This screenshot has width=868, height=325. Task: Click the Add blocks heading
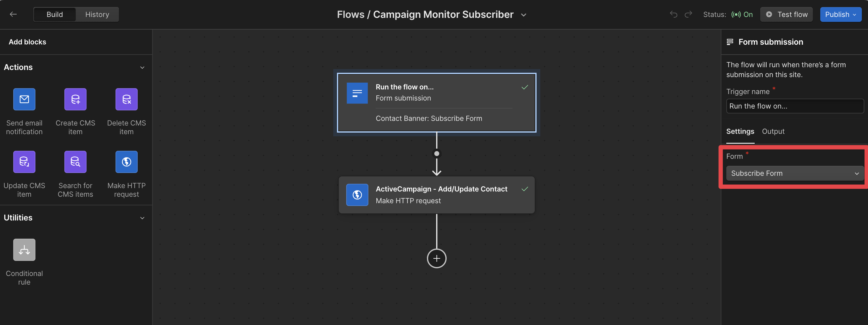tap(27, 42)
